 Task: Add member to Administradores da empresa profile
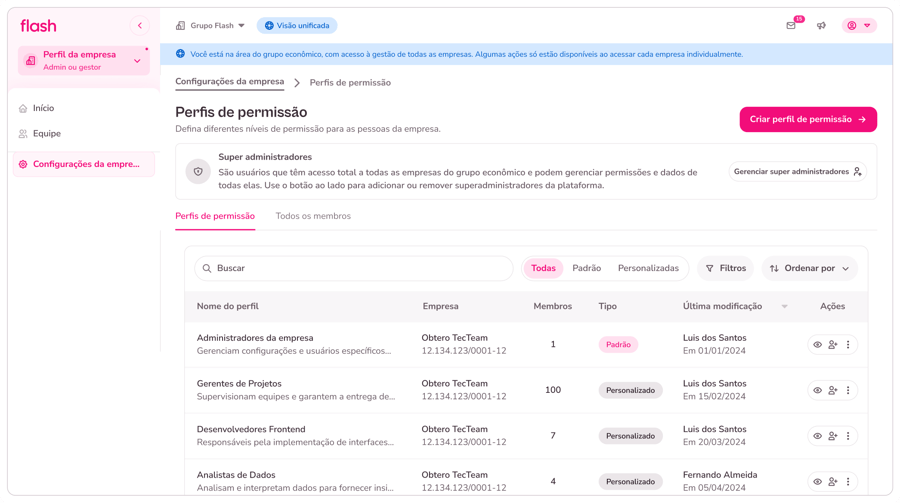[833, 345]
